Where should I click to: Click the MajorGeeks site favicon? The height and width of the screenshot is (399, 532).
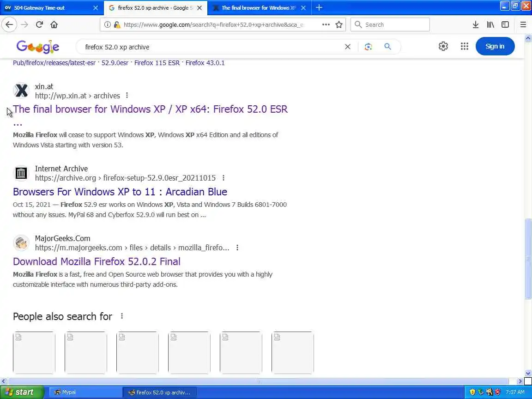[21, 243]
